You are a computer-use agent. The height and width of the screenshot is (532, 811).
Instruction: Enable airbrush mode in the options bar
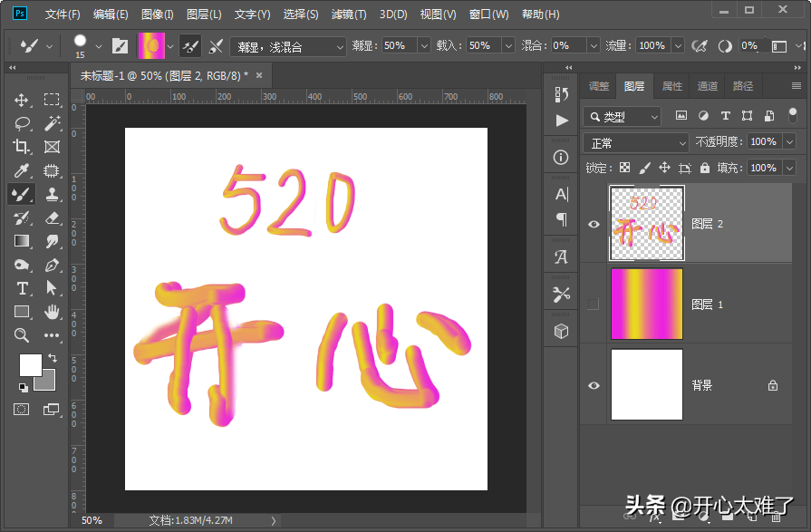[x=700, y=44]
